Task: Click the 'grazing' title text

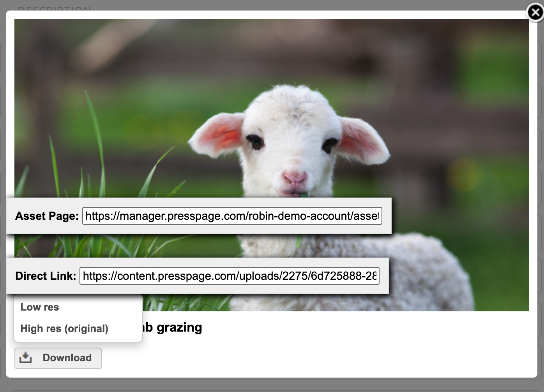Action: [x=179, y=327]
